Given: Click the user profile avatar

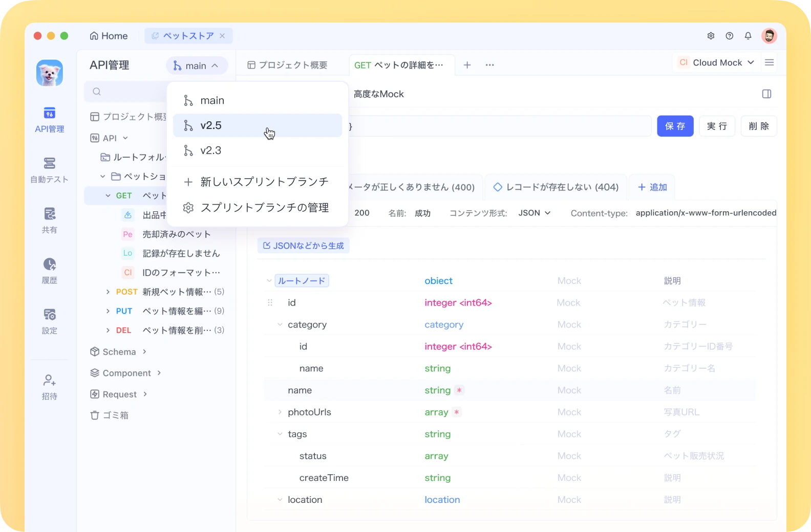Looking at the screenshot, I should pos(769,36).
